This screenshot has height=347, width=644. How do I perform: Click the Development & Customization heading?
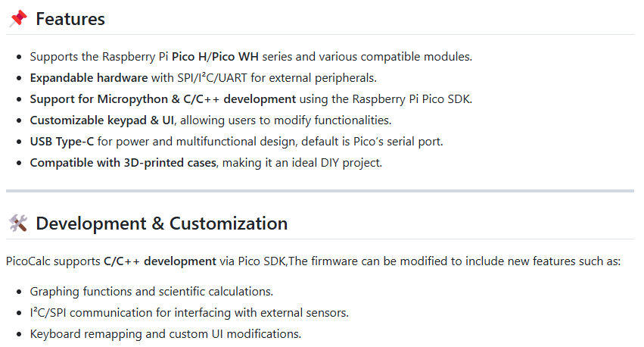[161, 224]
